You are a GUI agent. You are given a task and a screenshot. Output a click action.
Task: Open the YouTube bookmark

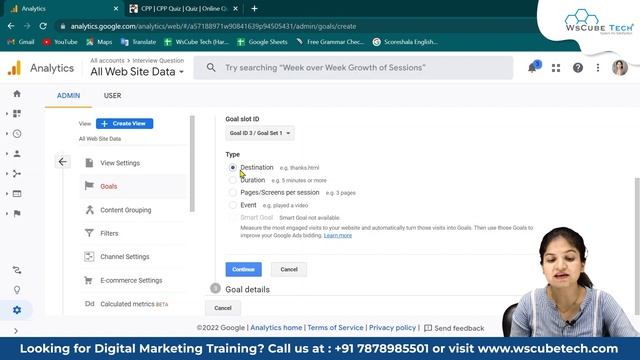click(60, 42)
